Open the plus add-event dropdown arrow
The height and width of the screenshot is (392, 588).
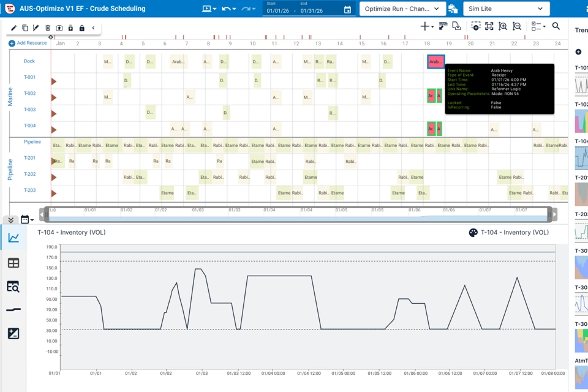pos(432,26)
